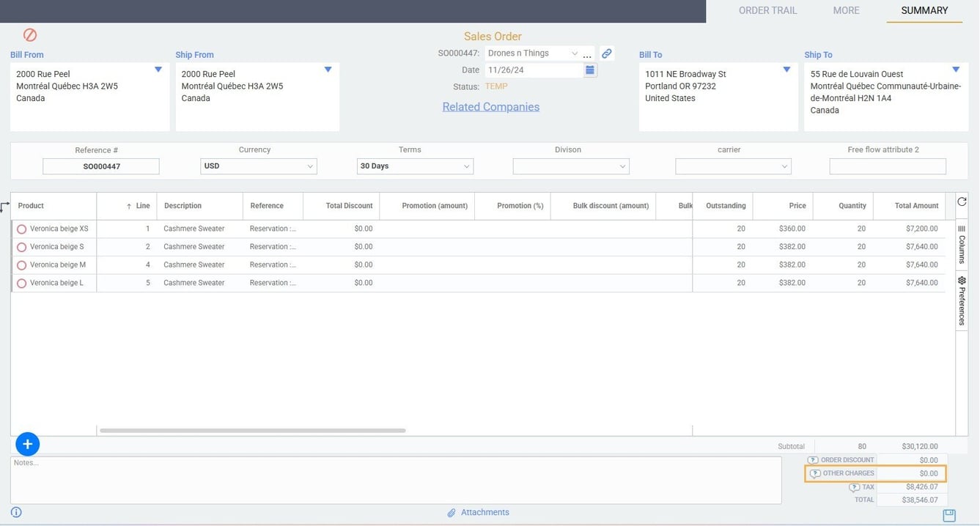Image resolution: width=980 pixels, height=526 pixels.
Task: Expand the Bill From address dropdown arrow
Action: coord(158,70)
